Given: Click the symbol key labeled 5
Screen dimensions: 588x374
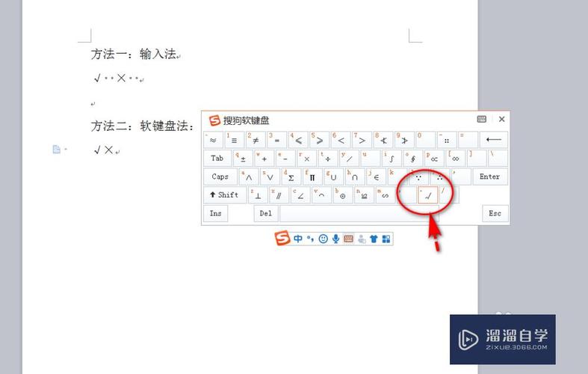Looking at the screenshot, I should 320,140.
